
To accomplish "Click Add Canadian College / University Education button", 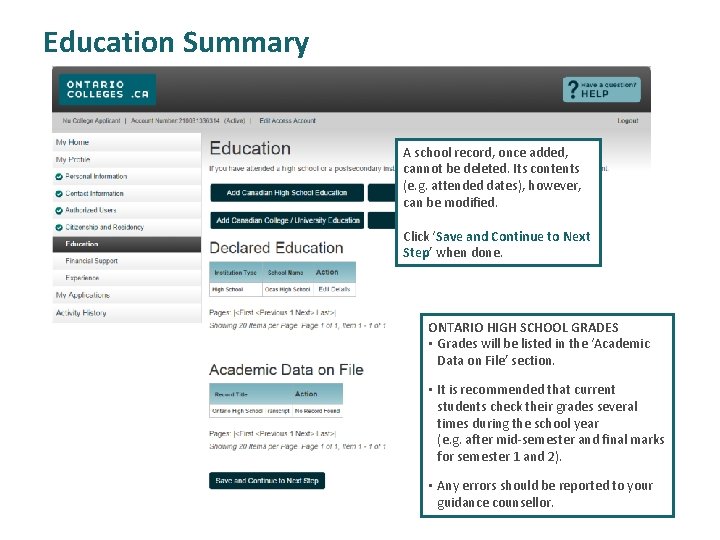I will 287,220.
